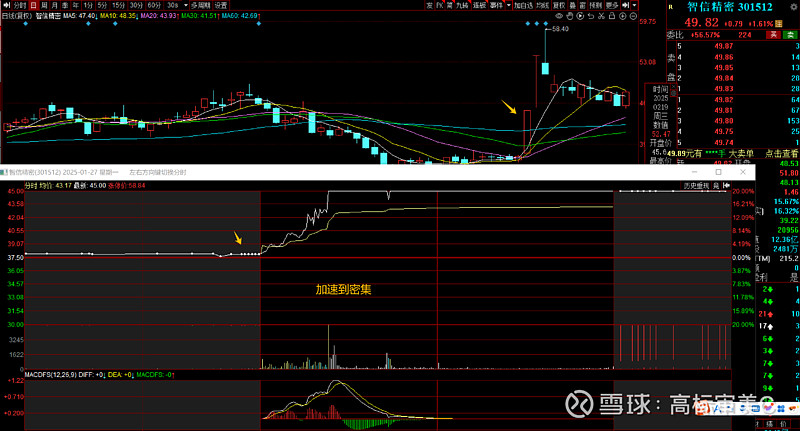Click the collapse arrow icon at top left
Viewport: 800px width, 431px height.
(6, 5)
